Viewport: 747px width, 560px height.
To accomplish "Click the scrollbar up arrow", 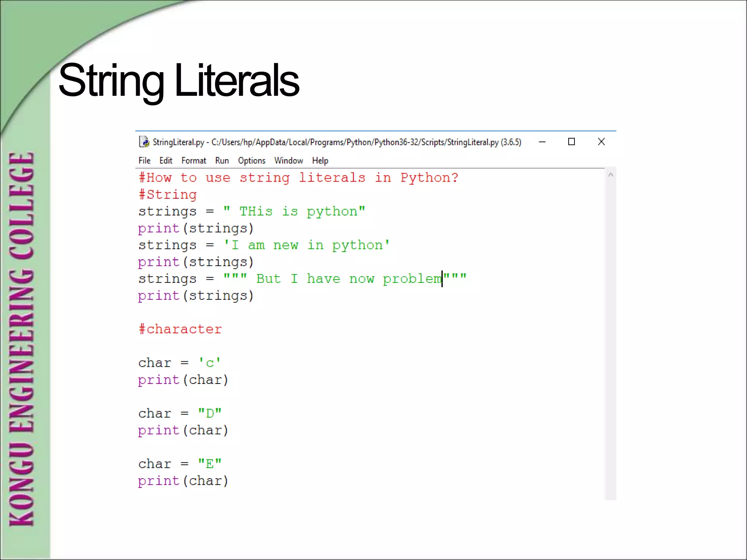I will click(611, 175).
